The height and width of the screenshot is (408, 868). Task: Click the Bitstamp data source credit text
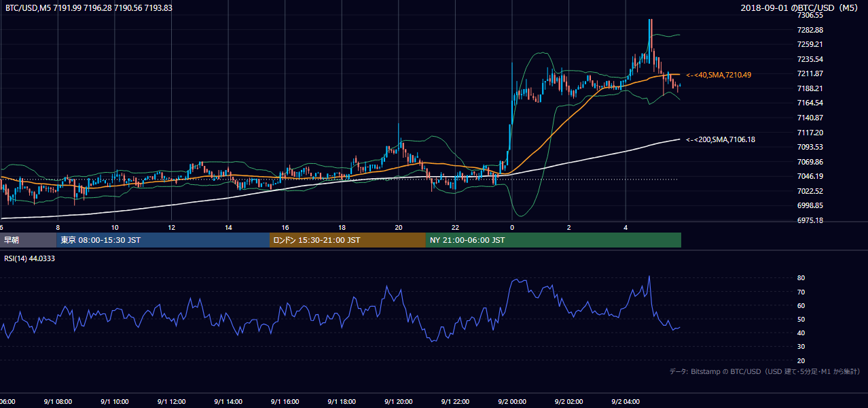click(765, 371)
